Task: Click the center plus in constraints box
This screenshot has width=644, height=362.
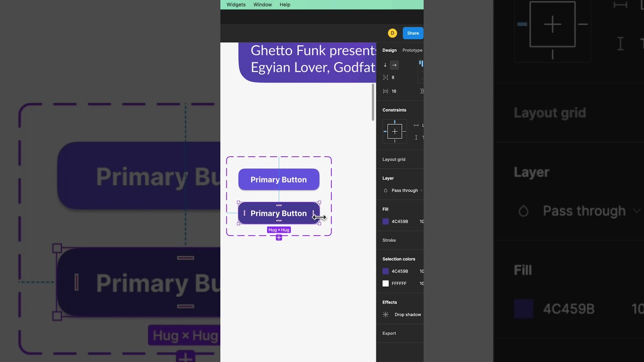Action: point(394,132)
